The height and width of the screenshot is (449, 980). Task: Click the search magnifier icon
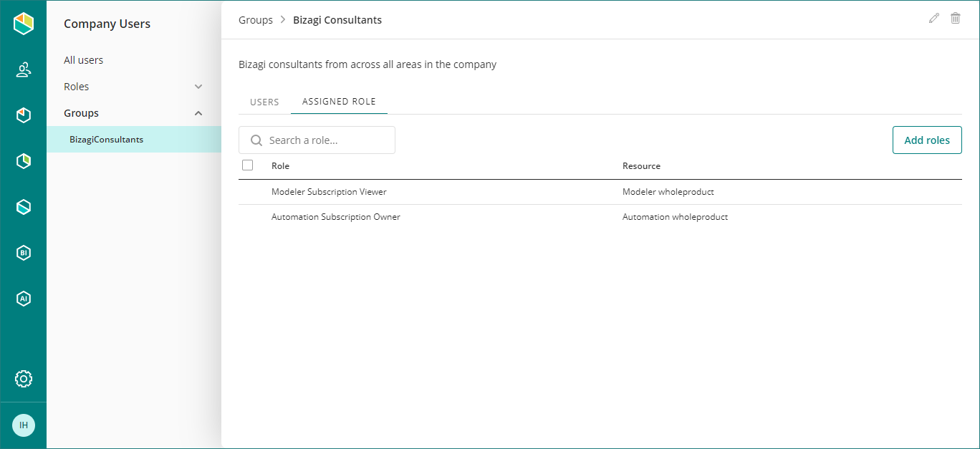[256, 140]
